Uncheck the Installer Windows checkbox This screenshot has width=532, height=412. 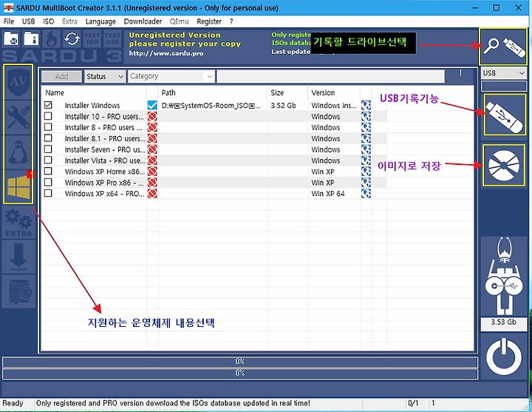coord(48,105)
